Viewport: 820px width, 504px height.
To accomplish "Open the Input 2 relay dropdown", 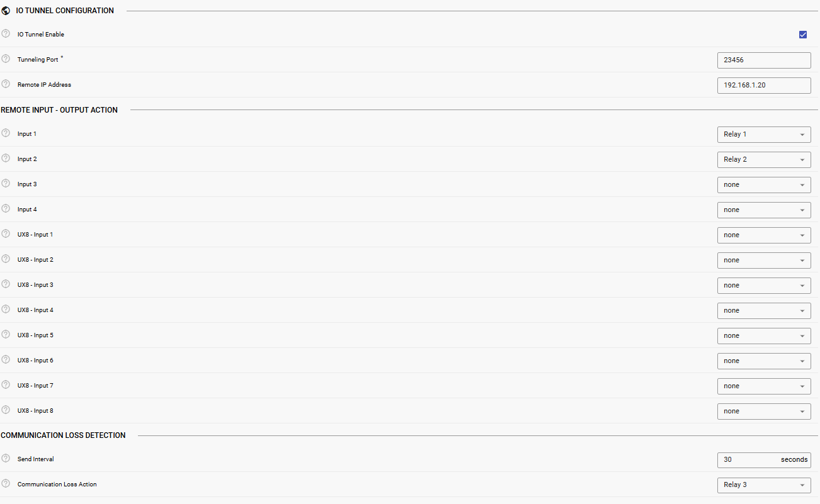I will coord(764,160).
